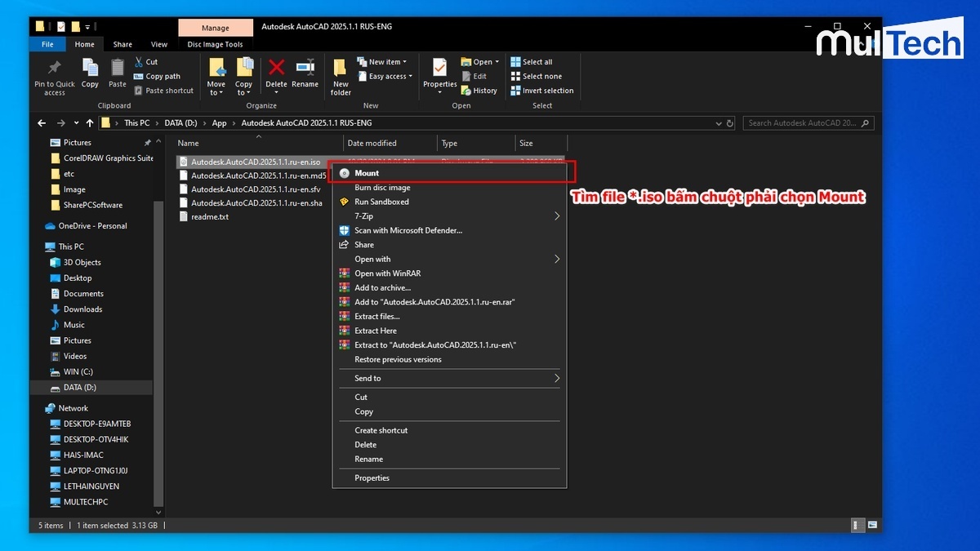This screenshot has width=980, height=551.
Task: Click Select all in the ribbon
Action: (533, 61)
